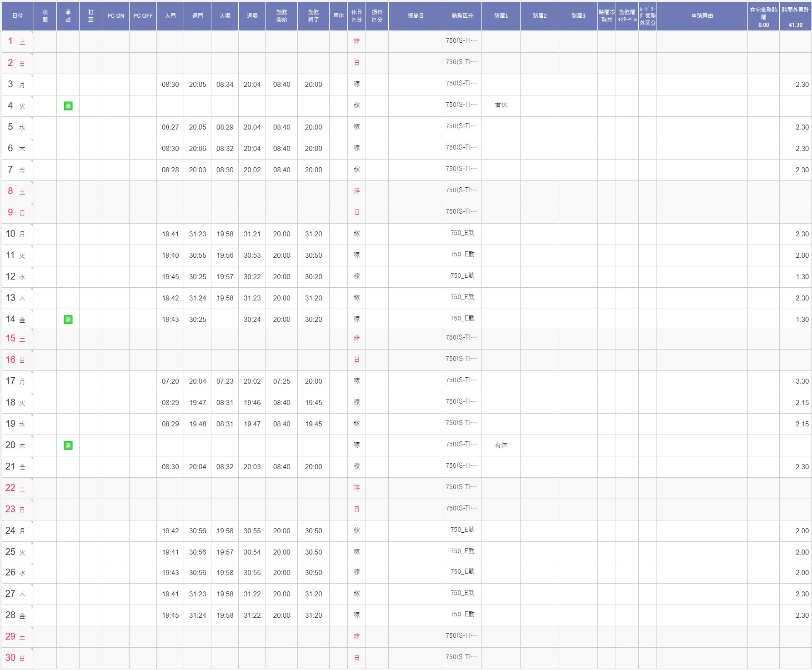Click the green 承 approval badge on day 4

[68, 106]
